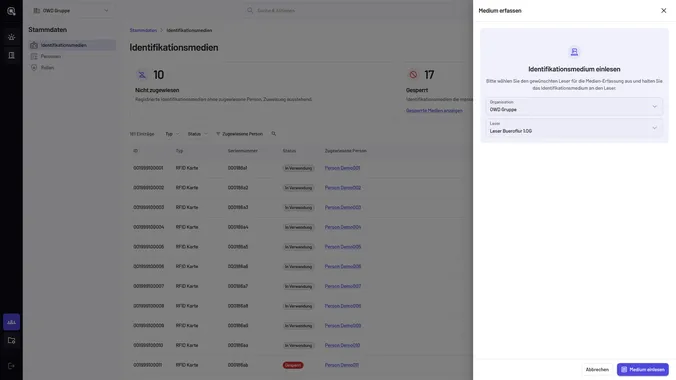Image resolution: width=676 pixels, height=380 pixels.
Task: Open the Leser dropdown
Action: (574, 128)
